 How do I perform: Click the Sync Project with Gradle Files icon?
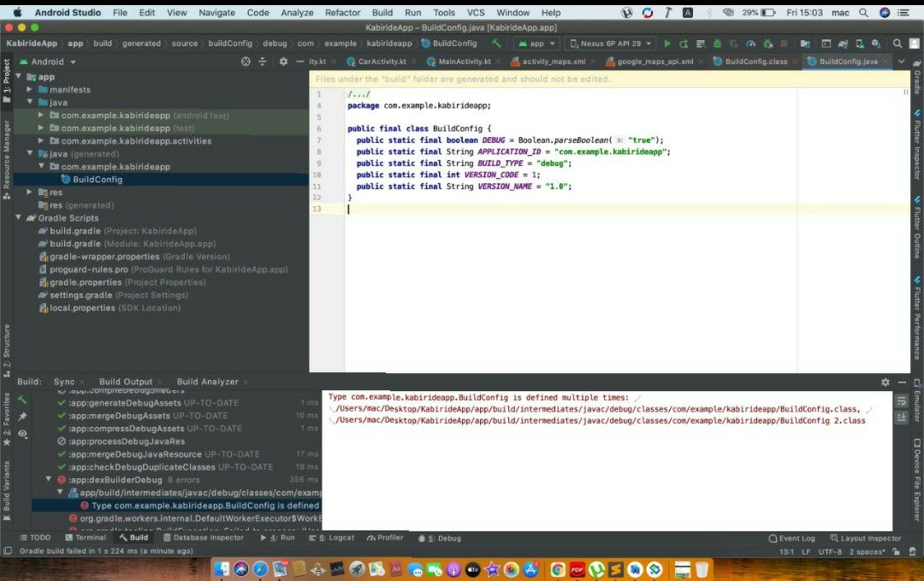[x=844, y=44]
